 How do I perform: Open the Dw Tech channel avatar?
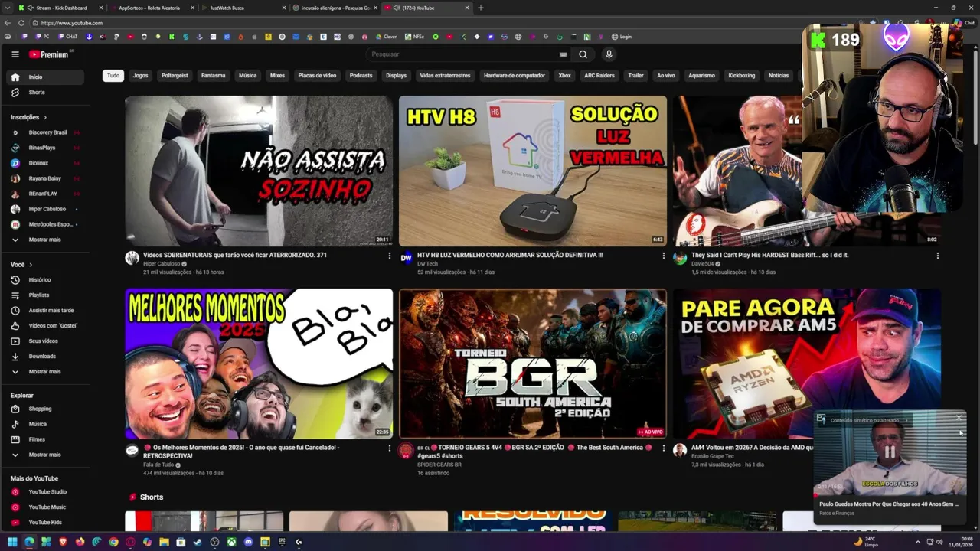click(406, 258)
